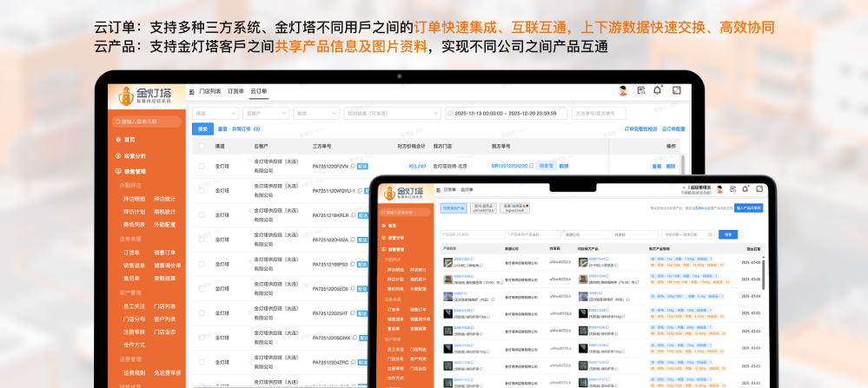Open the 云客户 filter dropdown
This screenshot has height=388, width=868.
point(266,114)
